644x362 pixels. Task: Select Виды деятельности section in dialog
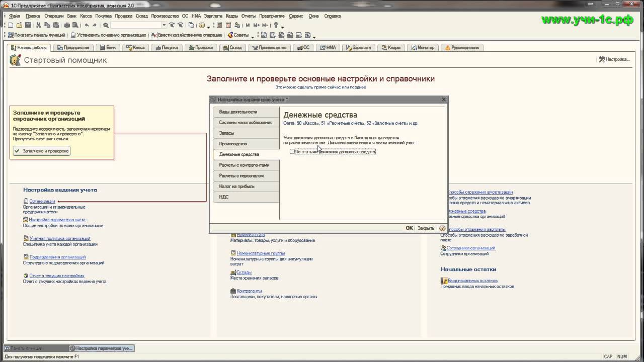click(246, 112)
